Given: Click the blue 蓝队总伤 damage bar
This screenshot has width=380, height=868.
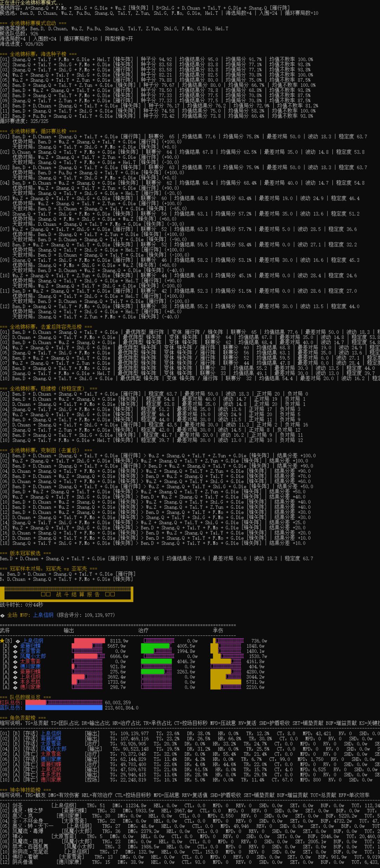Looking at the screenshot, I should tap(64, 707).
